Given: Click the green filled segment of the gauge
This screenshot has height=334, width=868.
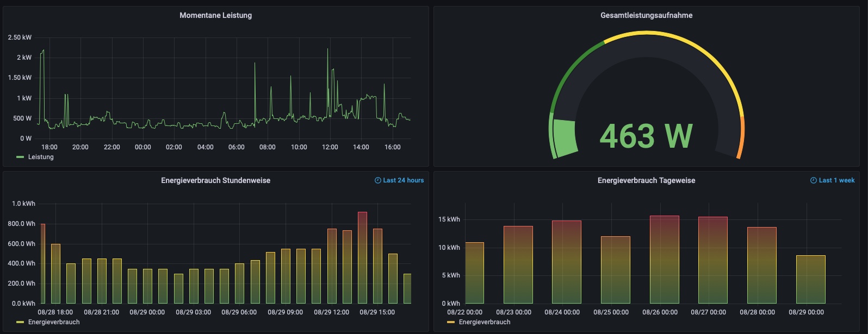Looking at the screenshot, I should click(x=565, y=138).
